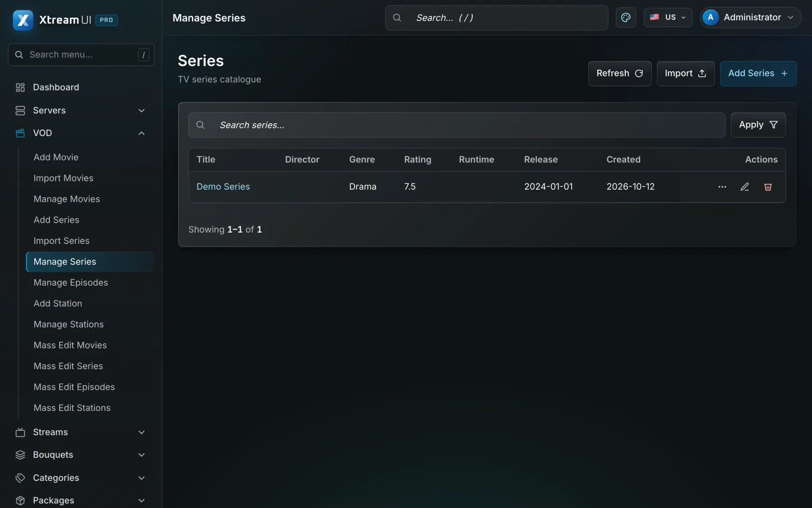
Task: Expand the Categories menu chevron
Action: pyautogui.click(x=141, y=478)
